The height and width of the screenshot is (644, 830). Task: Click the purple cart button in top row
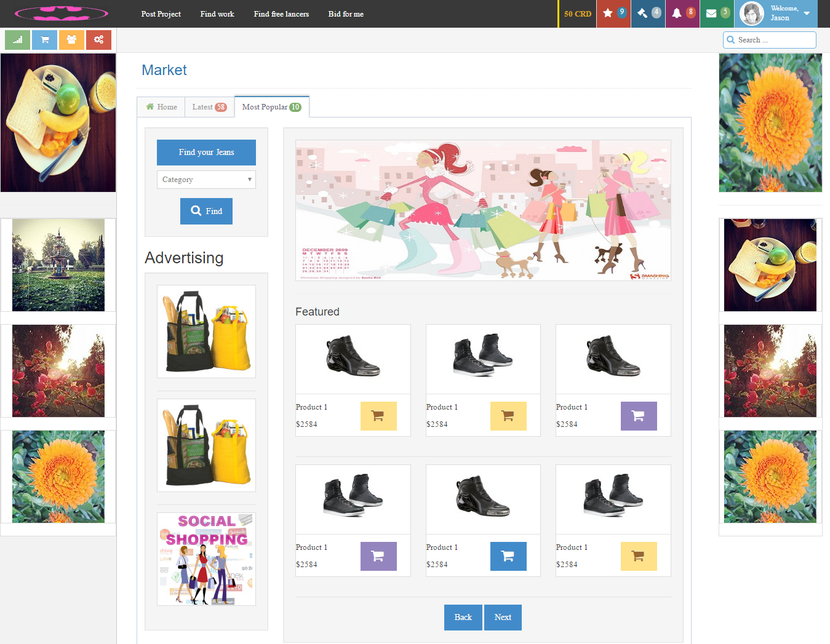pos(639,416)
